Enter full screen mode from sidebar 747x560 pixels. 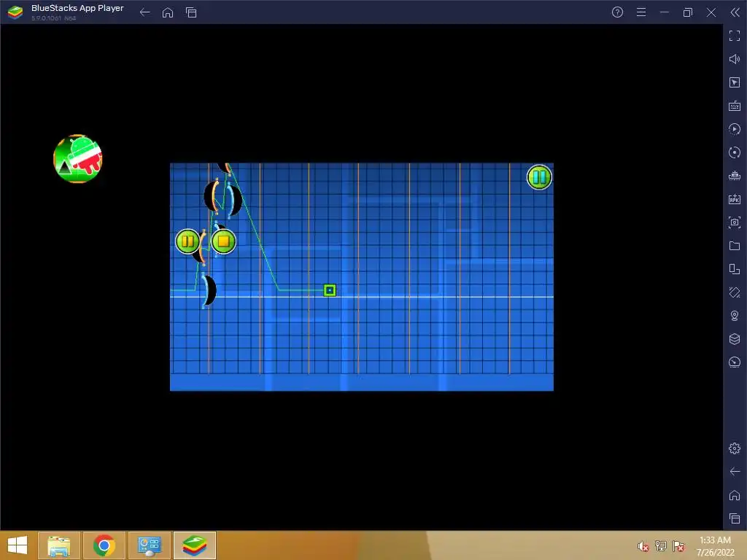[x=735, y=36]
